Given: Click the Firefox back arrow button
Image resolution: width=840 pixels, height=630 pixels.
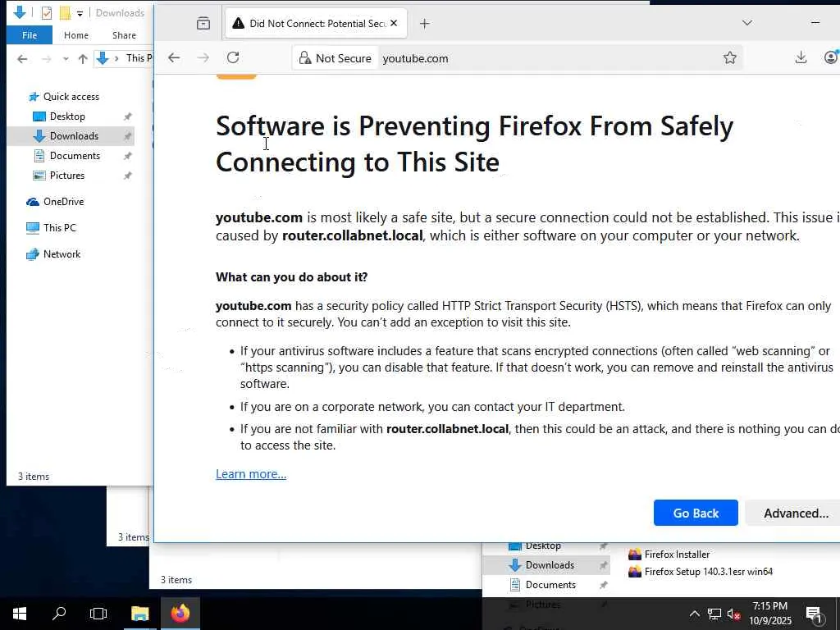Looking at the screenshot, I should point(174,58).
